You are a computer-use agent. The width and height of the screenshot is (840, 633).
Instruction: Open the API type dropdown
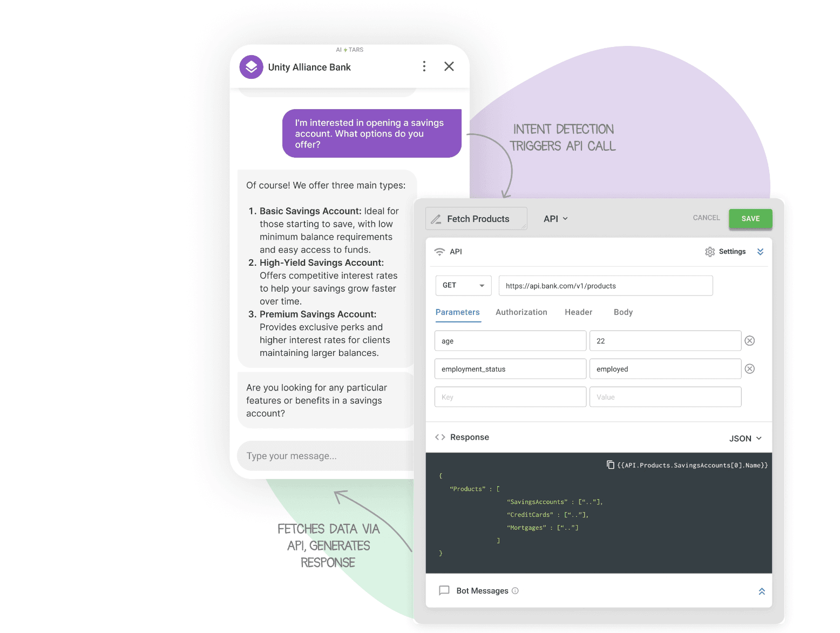click(x=556, y=219)
